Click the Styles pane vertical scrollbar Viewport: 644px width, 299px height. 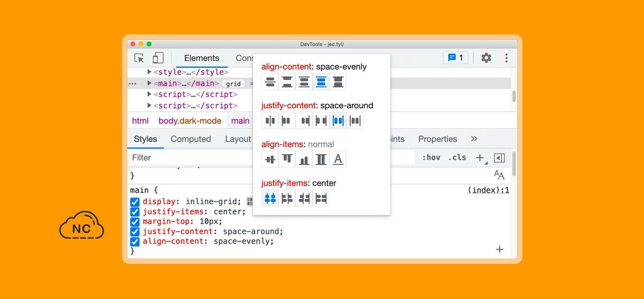point(514,165)
